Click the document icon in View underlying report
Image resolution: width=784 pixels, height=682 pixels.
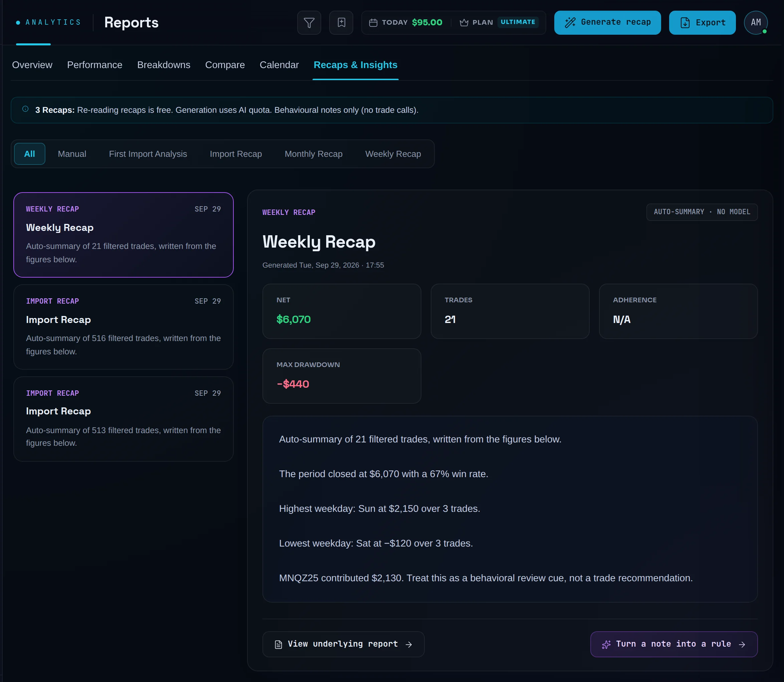[x=278, y=644]
